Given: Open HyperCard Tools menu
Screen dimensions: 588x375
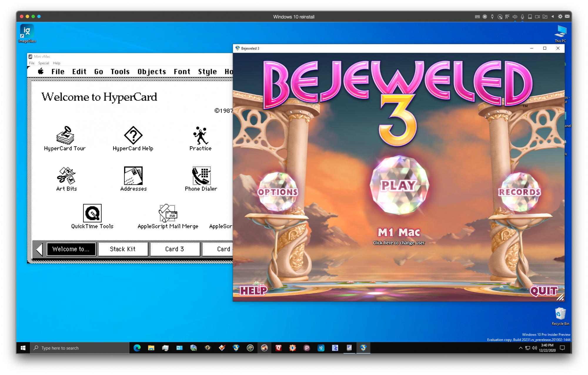Looking at the screenshot, I should [x=120, y=71].
